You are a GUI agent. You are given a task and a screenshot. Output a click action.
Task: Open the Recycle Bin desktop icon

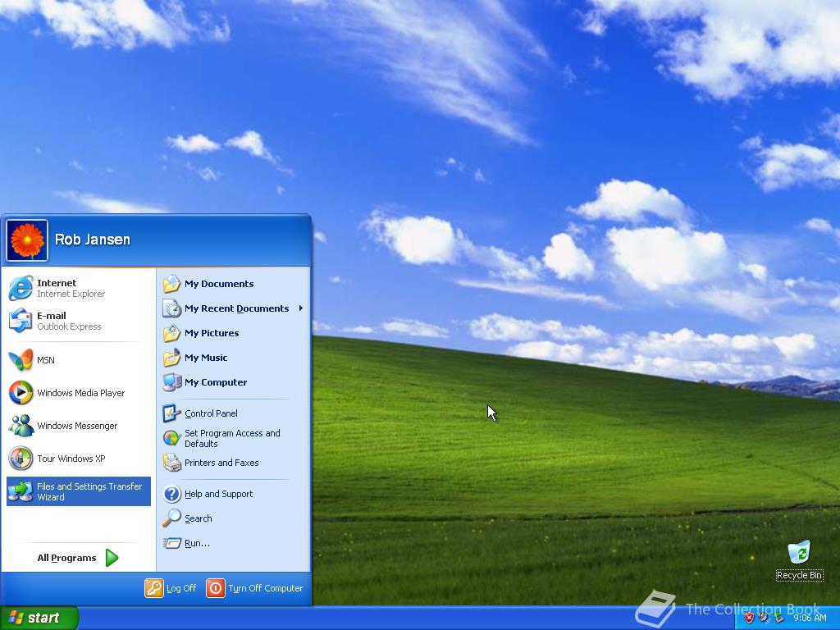coord(799,552)
